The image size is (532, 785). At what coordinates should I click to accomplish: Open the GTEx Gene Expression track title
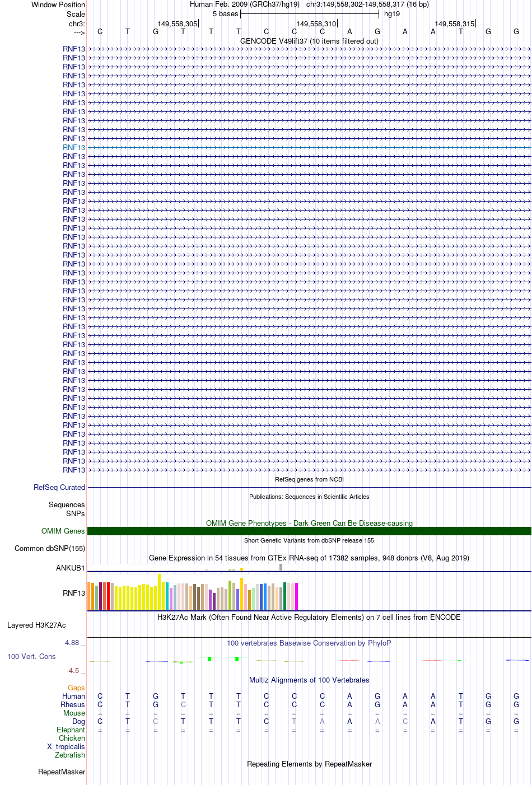coord(309,558)
